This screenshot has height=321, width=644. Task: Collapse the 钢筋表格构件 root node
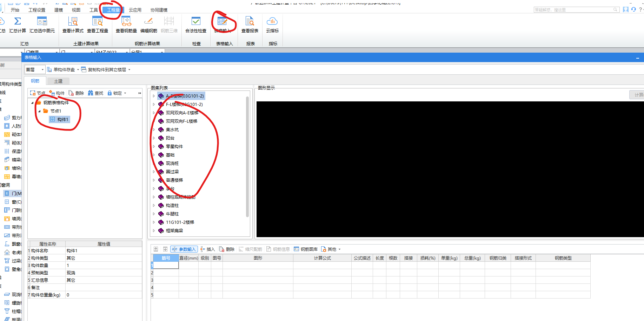pos(33,103)
